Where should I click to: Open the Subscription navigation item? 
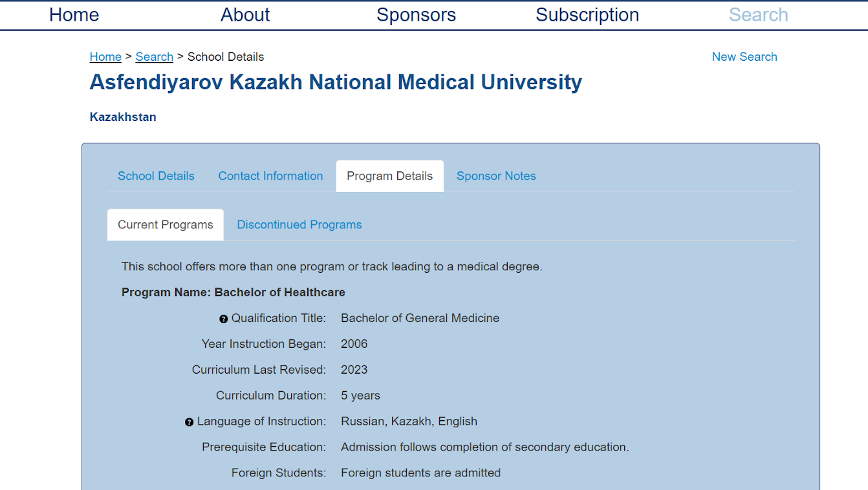tap(587, 15)
